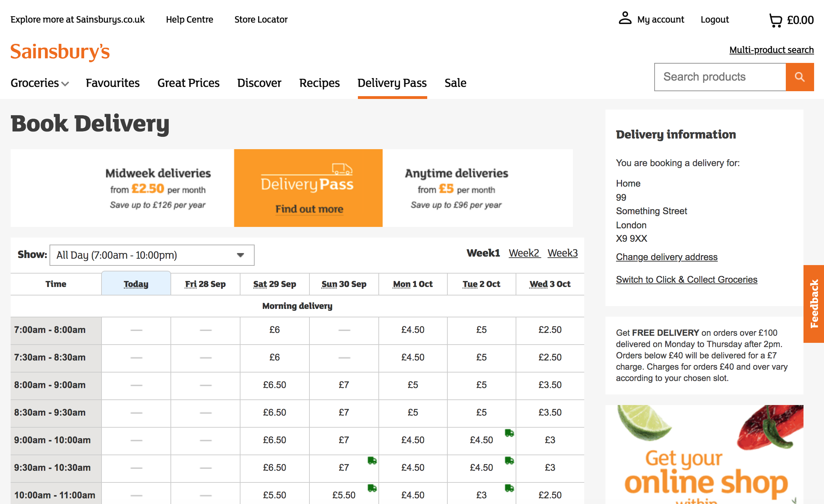Select the Sat 29 Sep column header
The height and width of the screenshot is (504, 824).
pos(275,284)
